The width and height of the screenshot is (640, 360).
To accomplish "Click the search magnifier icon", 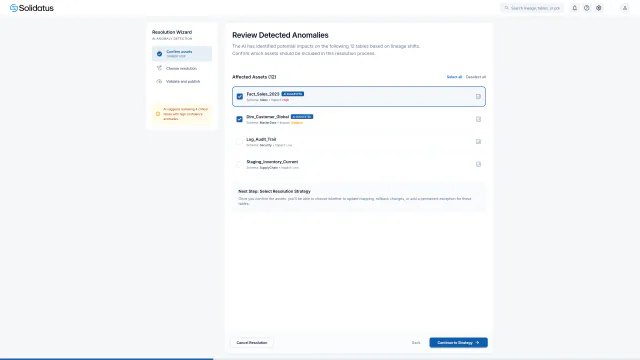I will coord(507,8).
